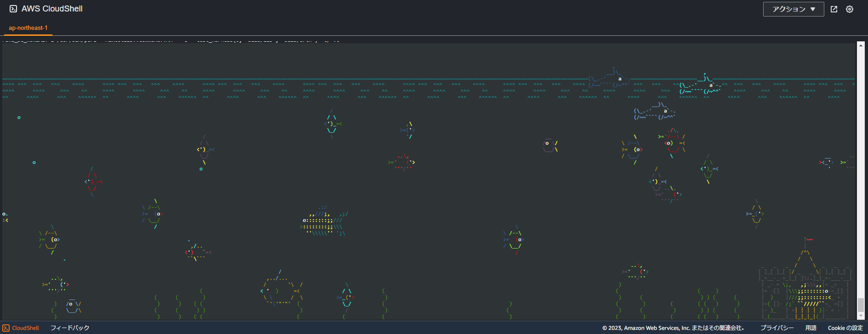Select the ap-northeast-1 terminal tab

[x=28, y=28]
